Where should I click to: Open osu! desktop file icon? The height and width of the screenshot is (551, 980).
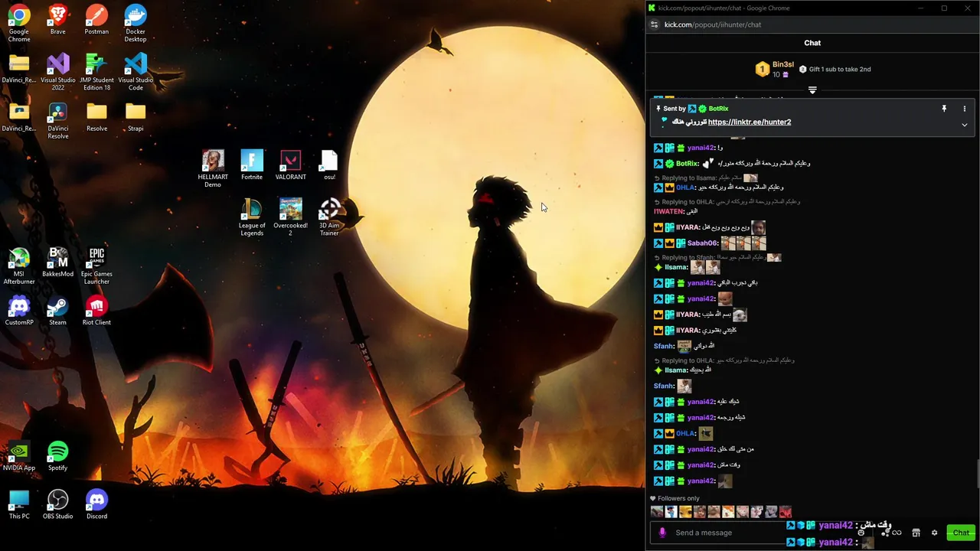[x=329, y=165]
